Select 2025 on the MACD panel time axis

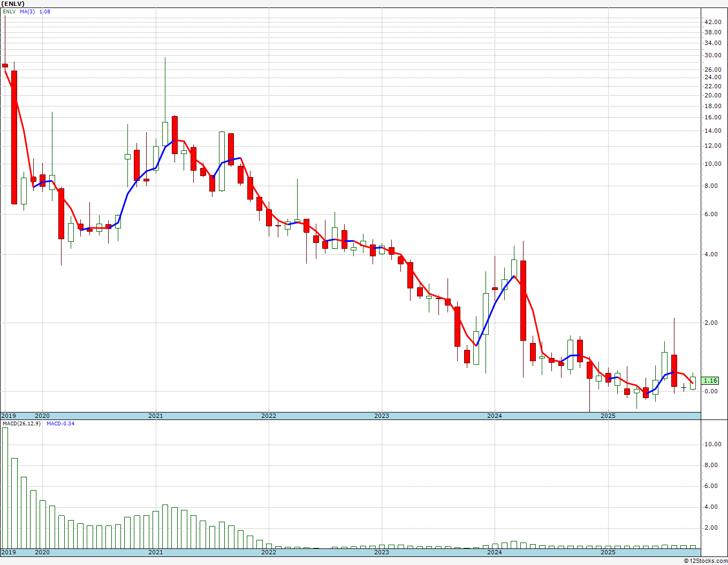(608, 552)
